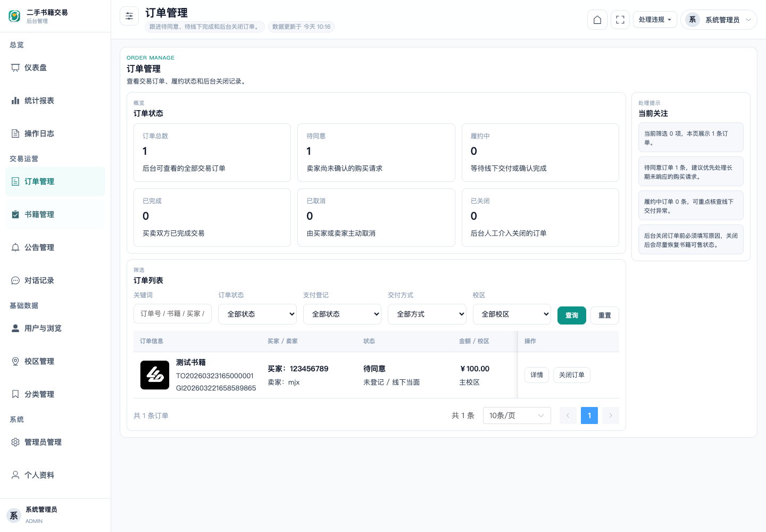The height and width of the screenshot is (532, 766).
Task: Click the 管理员管理 gear icon
Action: [x=15, y=442]
